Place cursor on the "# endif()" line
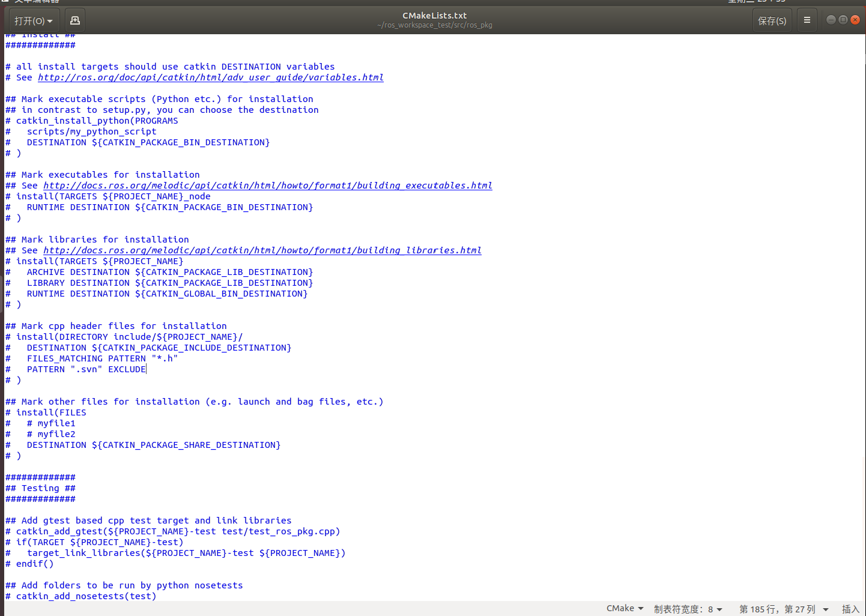Screen dimensions: 866x616 point(35,564)
